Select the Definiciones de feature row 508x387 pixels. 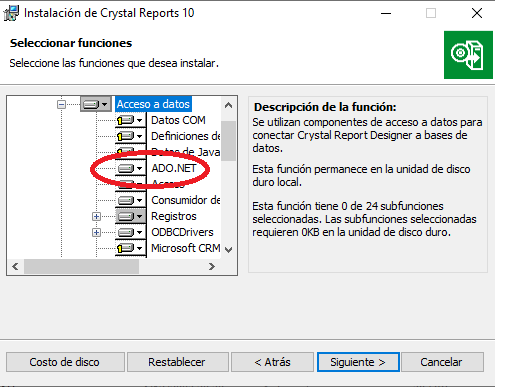(x=186, y=136)
